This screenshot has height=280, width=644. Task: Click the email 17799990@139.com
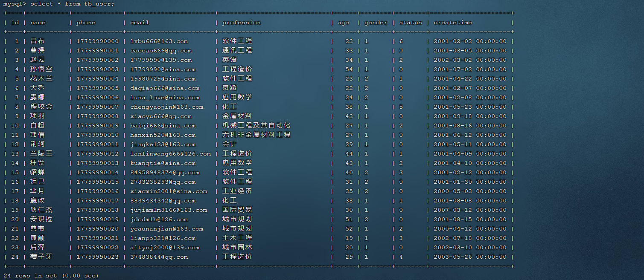click(161, 60)
